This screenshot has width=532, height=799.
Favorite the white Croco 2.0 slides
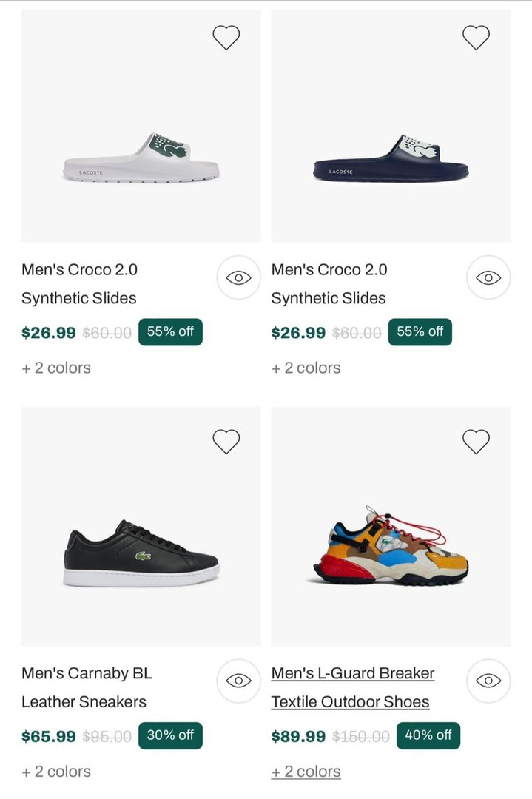(x=226, y=37)
